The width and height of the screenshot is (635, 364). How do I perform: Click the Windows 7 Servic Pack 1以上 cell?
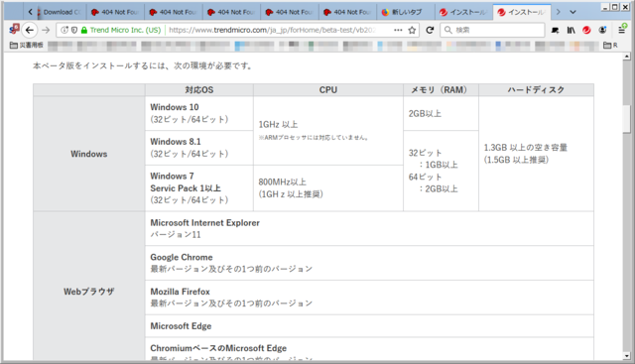[x=199, y=187]
